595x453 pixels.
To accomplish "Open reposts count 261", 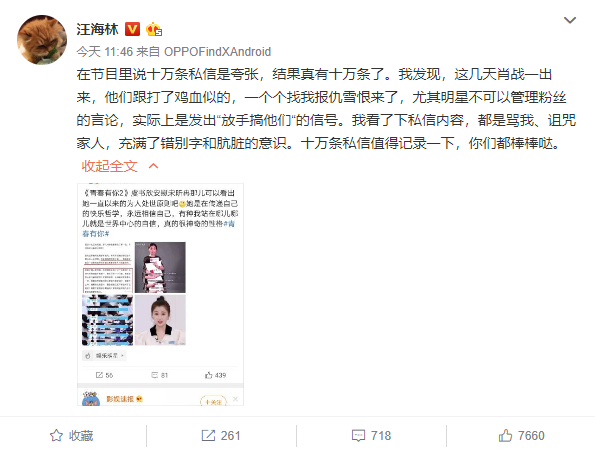I will pyautogui.click(x=230, y=436).
